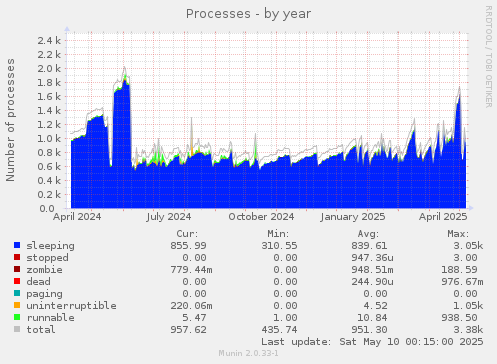
Task: Click the gray total legend swatch
Action: (x=17, y=329)
